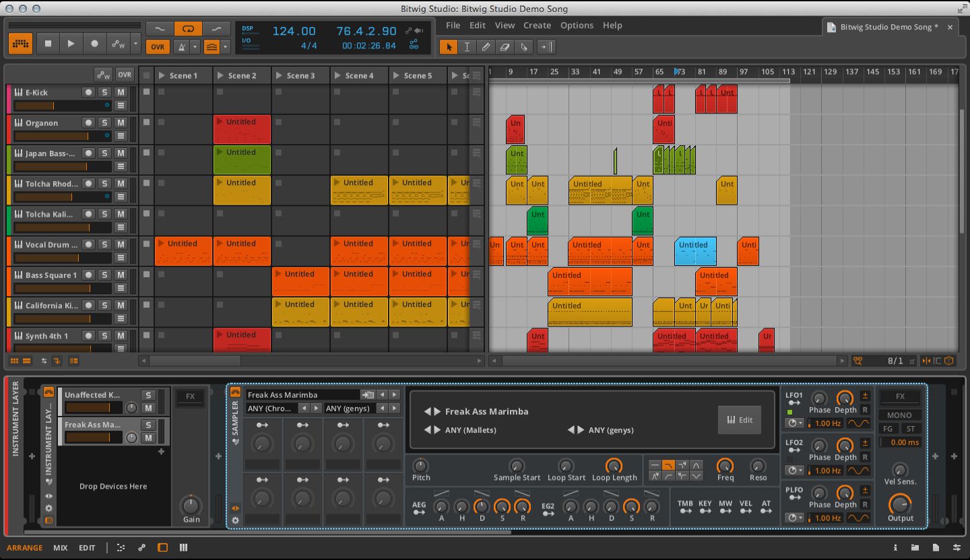Arm record on Synth 4th 1 track
The image size is (970, 560).
click(88, 335)
